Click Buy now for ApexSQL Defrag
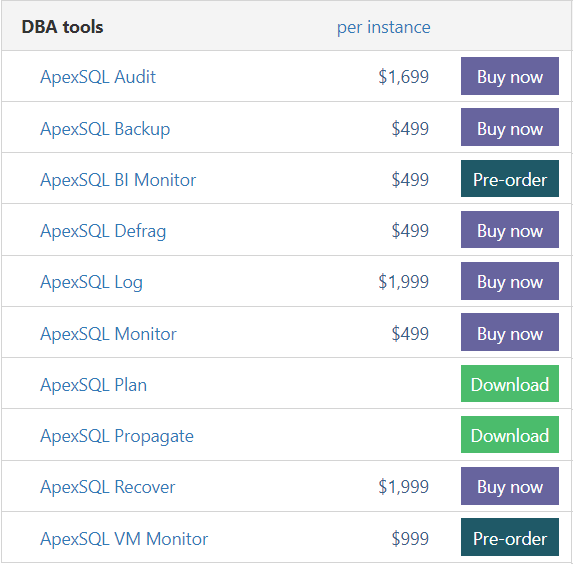 pyautogui.click(x=510, y=230)
